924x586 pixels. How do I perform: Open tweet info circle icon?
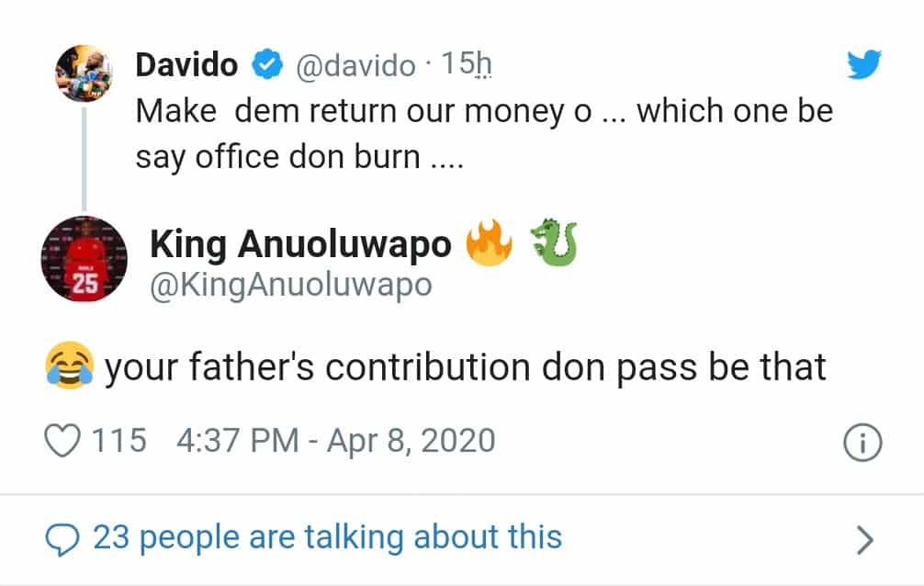pyautogui.click(x=862, y=444)
